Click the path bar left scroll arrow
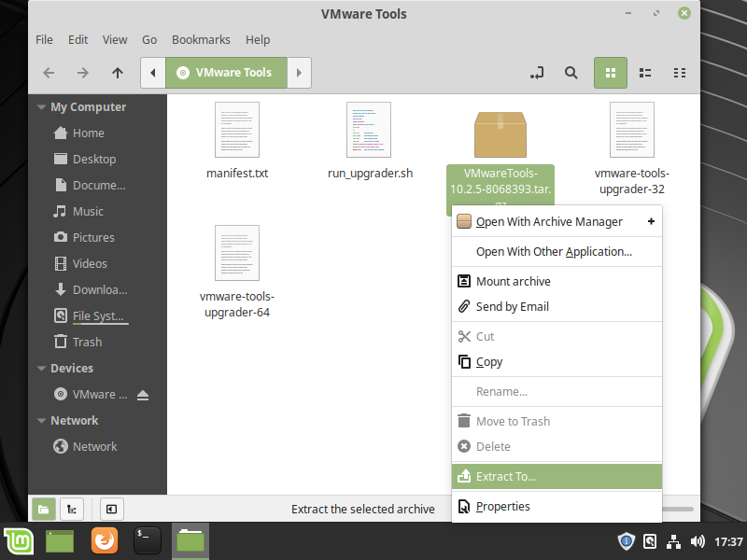 coord(153,73)
